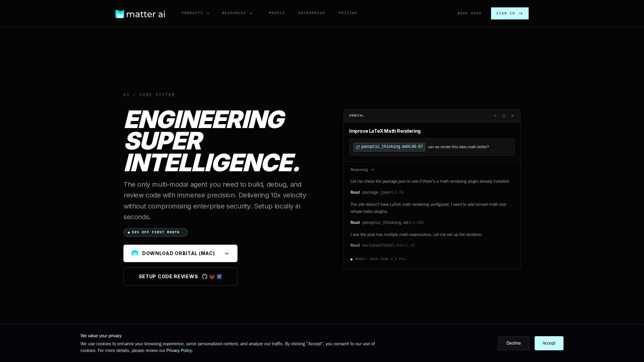The width and height of the screenshot is (644, 362).
Task: Click the Orbital icon on the download button
Action: pyautogui.click(x=135, y=253)
